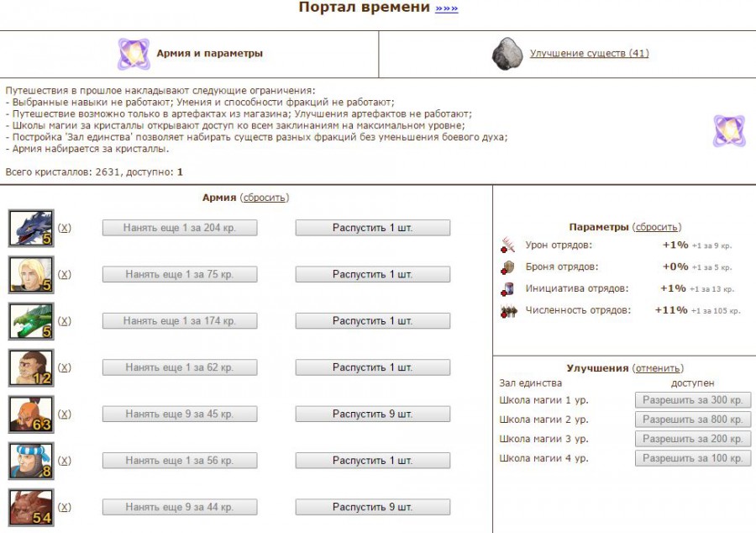Screen dimensions: 756x533
Task: Click the stone icon beside Улучшение существ
Action: click(507, 54)
